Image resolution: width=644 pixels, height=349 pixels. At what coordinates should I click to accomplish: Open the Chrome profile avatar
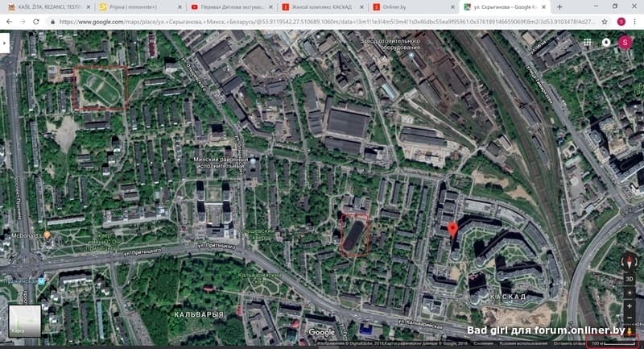coord(621,22)
